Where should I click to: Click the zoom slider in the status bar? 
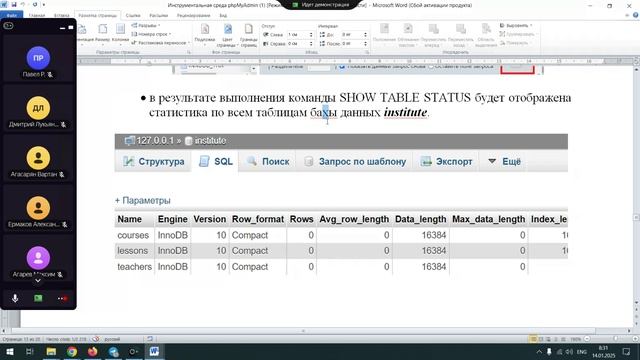(616, 339)
